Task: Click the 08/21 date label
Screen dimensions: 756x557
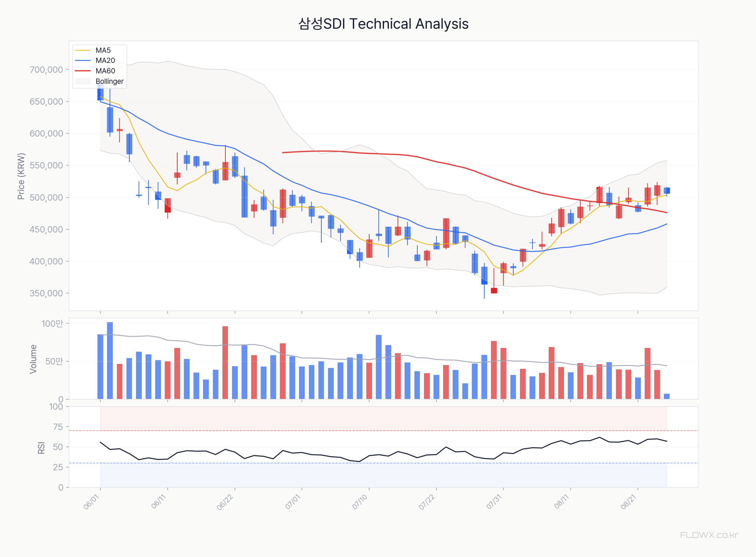Action: [629, 502]
